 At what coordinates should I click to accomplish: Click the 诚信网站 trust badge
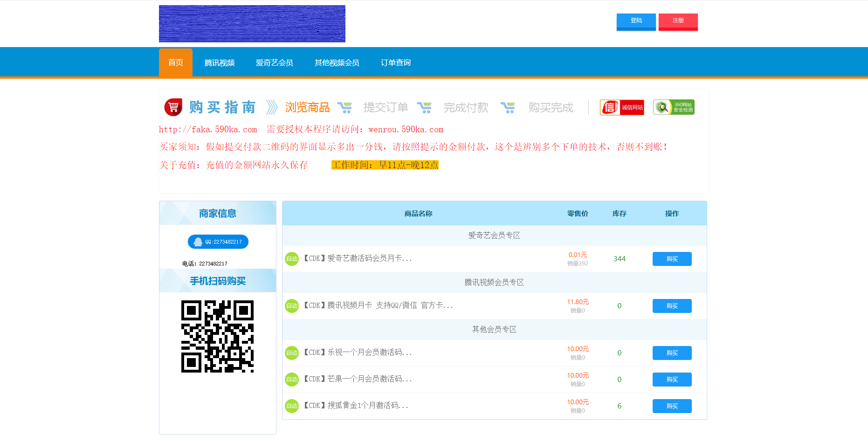tap(622, 107)
